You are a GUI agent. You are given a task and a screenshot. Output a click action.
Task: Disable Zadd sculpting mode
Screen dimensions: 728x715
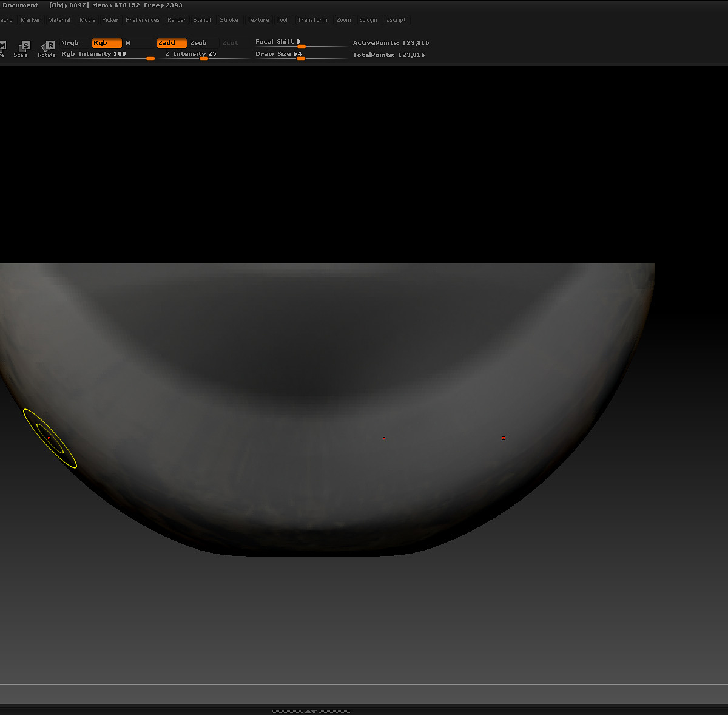point(170,43)
